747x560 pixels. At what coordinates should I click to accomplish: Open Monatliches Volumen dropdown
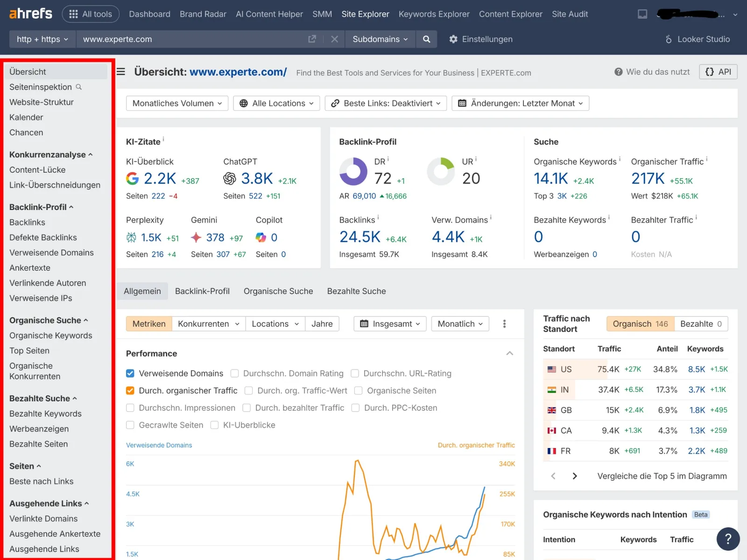point(177,103)
